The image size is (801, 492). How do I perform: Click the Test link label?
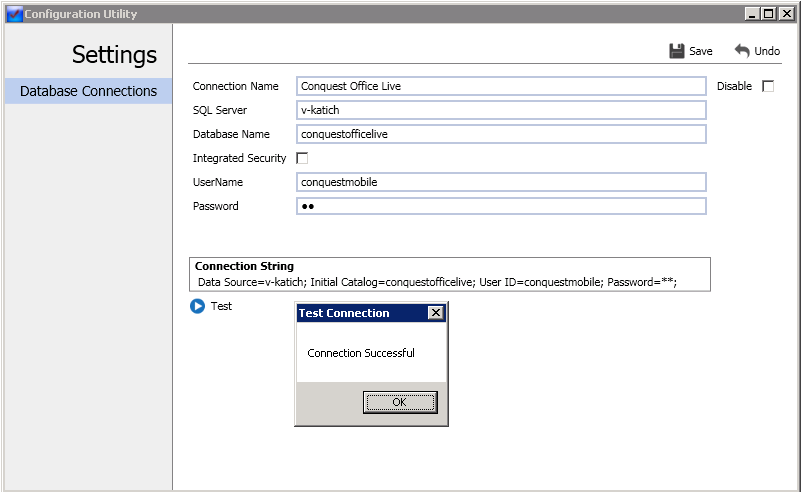[x=221, y=306]
